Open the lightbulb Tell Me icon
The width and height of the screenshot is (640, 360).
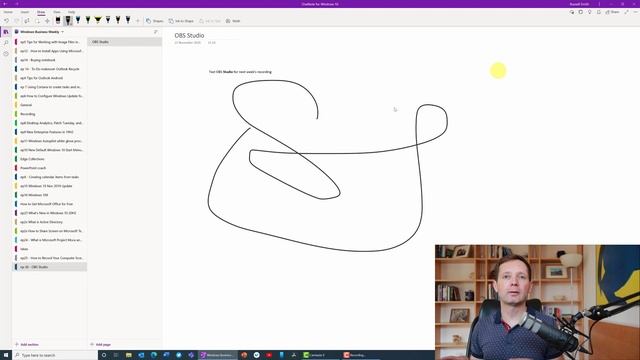click(590, 12)
